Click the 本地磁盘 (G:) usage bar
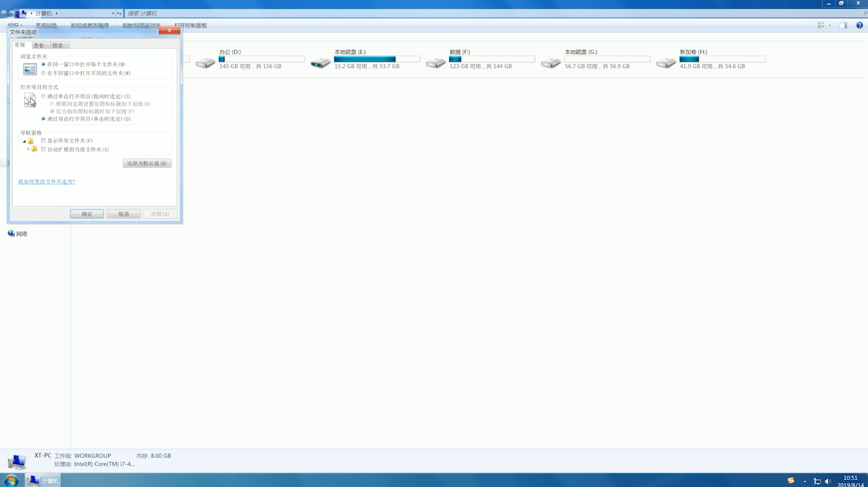 click(x=607, y=59)
